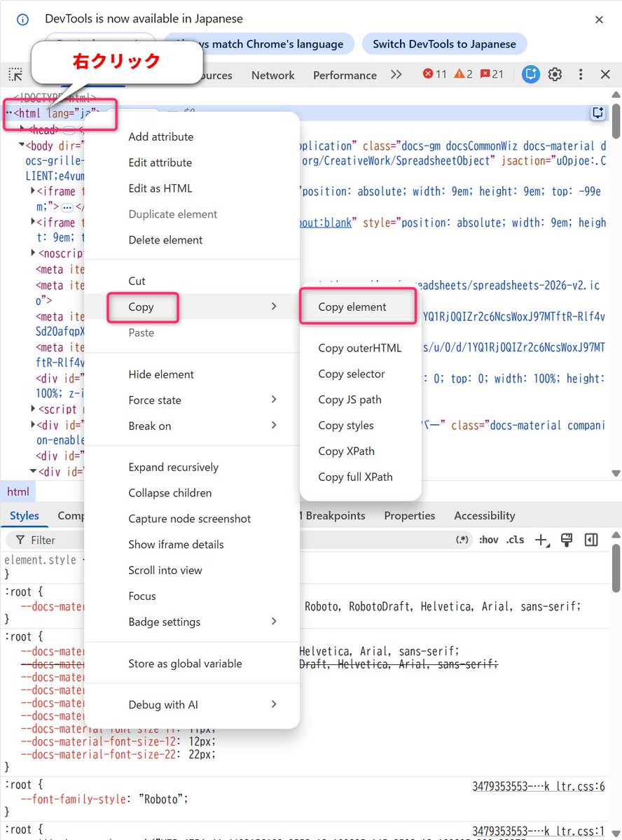
Task: Toggle the :hov element state button
Action: (488, 540)
